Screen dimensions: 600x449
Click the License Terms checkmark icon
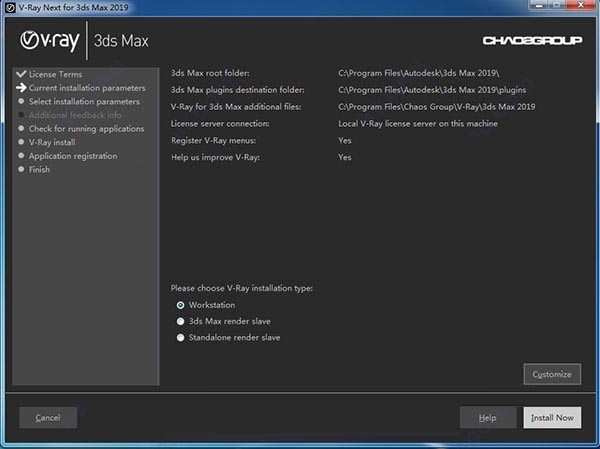click(x=20, y=75)
